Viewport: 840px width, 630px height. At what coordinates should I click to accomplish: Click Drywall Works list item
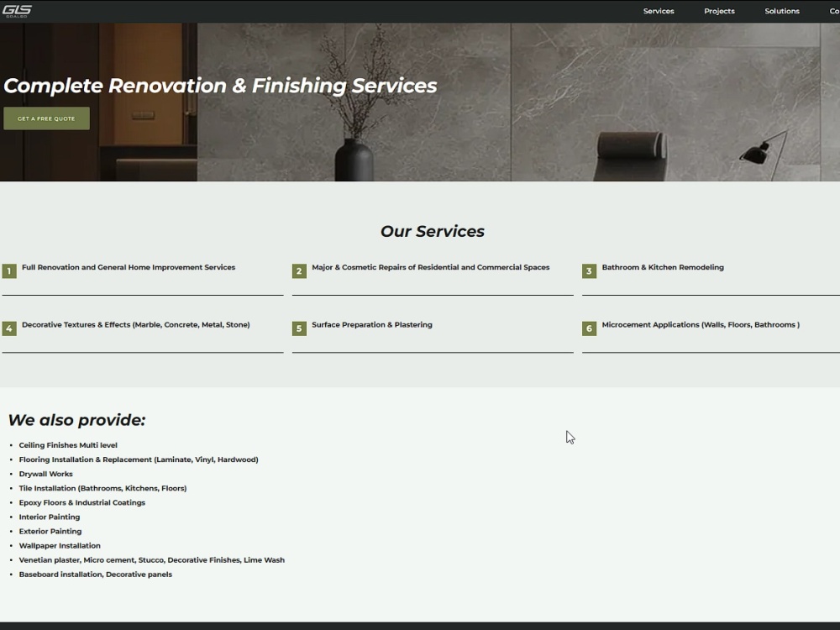click(x=45, y=474)
